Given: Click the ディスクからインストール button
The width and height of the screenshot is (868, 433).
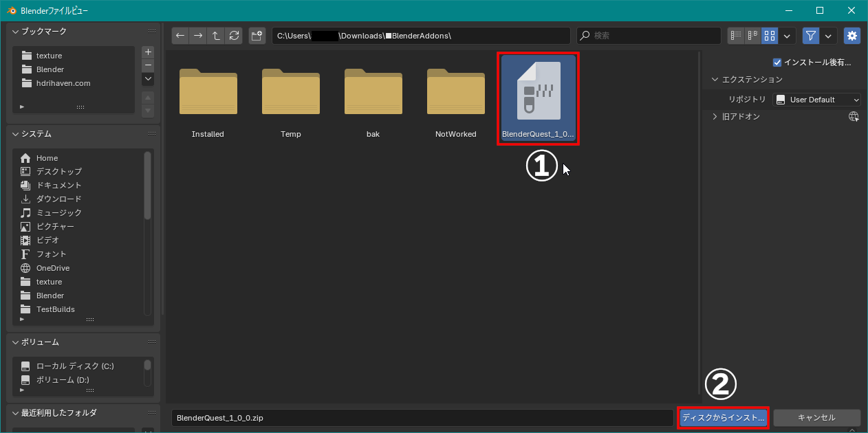Looking at the screenshot, I should click(723, 417).
